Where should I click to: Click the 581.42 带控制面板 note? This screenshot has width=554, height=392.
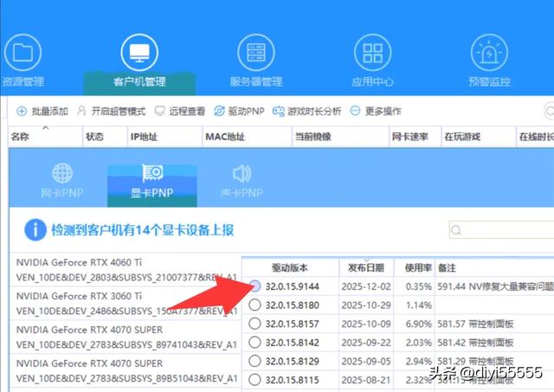[475, 343]
